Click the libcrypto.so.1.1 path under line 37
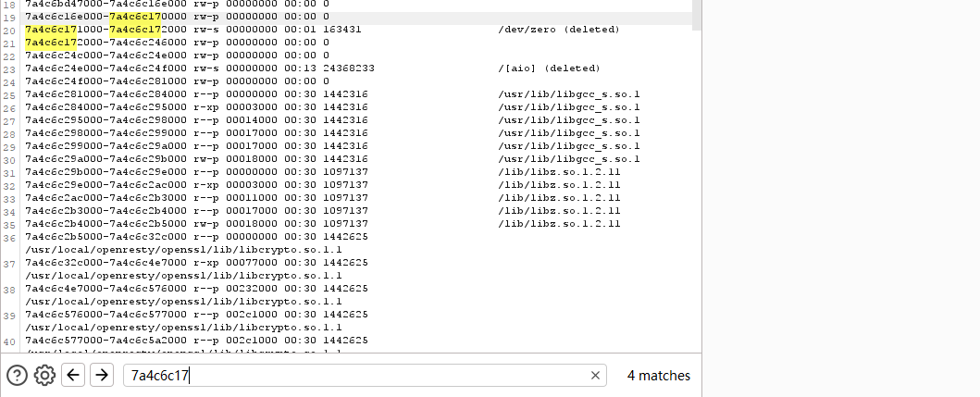The width and height of the screenshot is (980, 397). click(183, 276)
